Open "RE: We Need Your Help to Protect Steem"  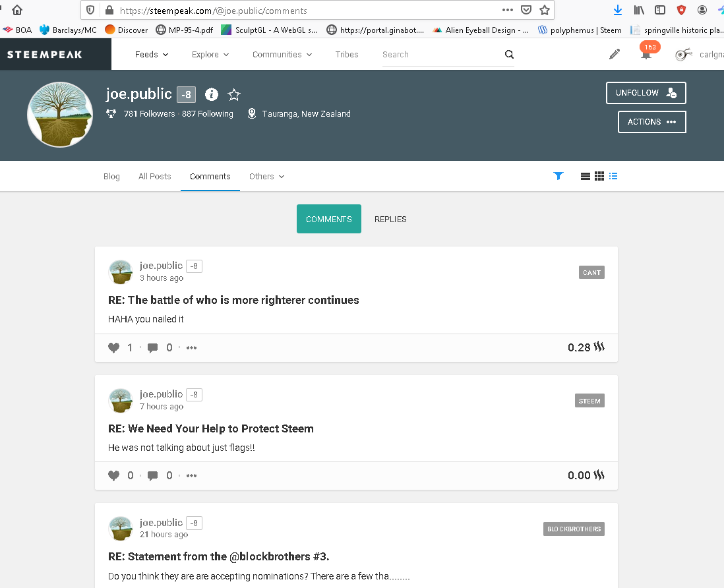point(211,428)
